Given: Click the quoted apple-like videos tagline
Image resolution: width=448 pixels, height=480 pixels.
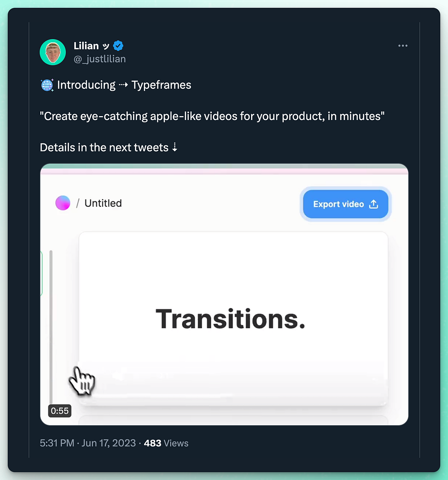Looking at the screenshot, I should point(212,116).
